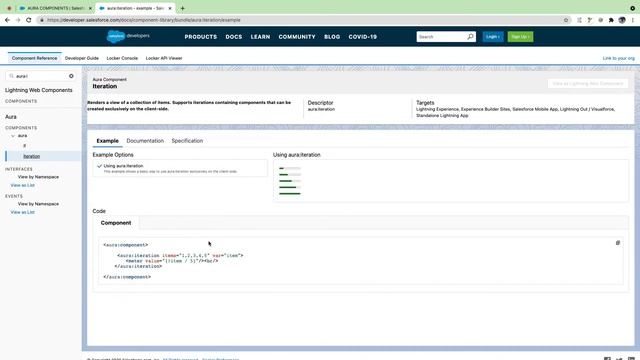The height and width of the screenshot is (360, 640).
Task: Click the browser address bar URL
Action: click(x=144, y=20)
